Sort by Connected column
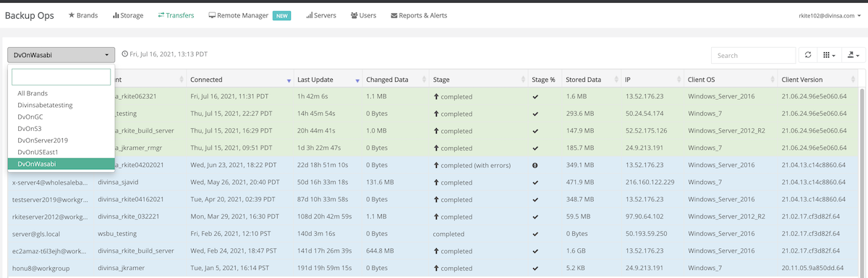Screen dimensions: 868x278 point(239,80)
